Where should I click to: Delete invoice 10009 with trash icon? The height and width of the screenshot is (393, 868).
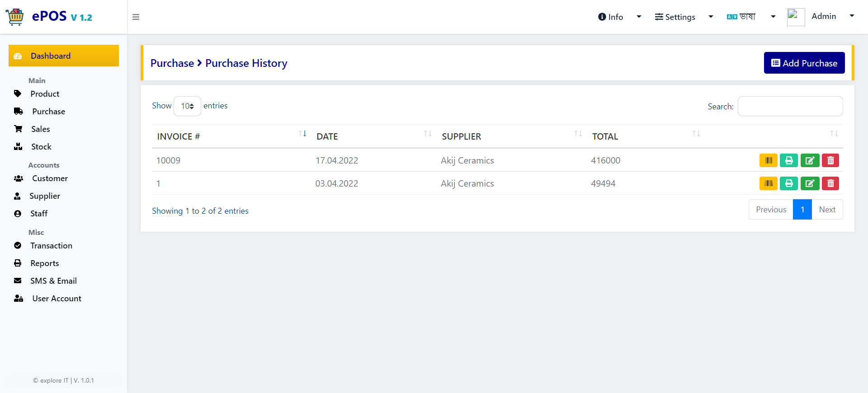point(830,160)
